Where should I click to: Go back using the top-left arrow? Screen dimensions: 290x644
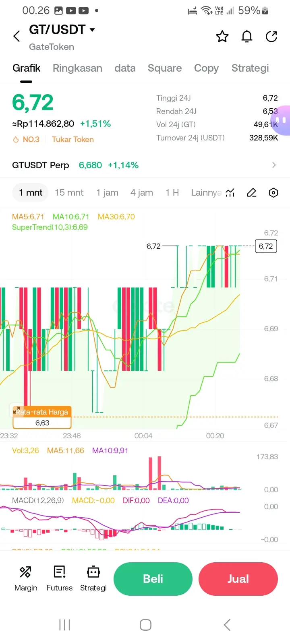[17, 36]
